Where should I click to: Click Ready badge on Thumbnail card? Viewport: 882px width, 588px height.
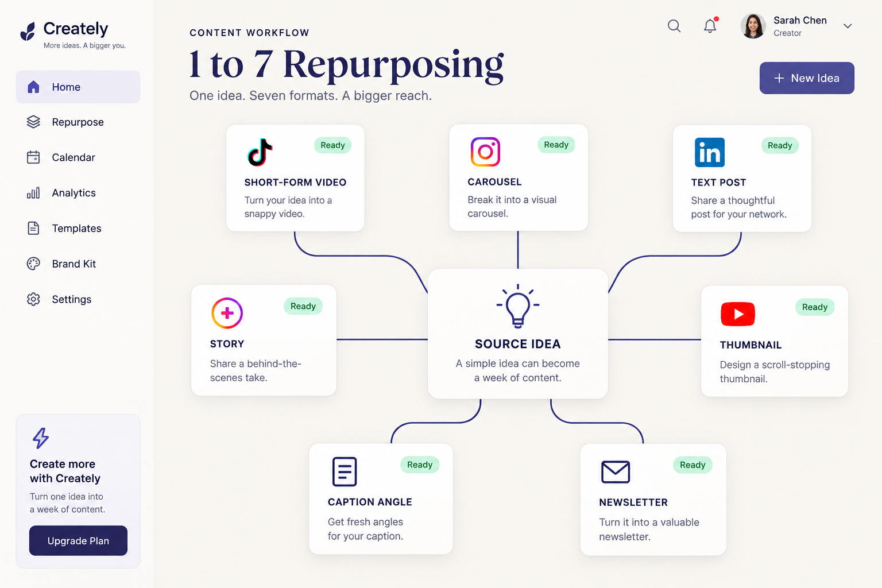pyautogui.click(x=815, y=307)
